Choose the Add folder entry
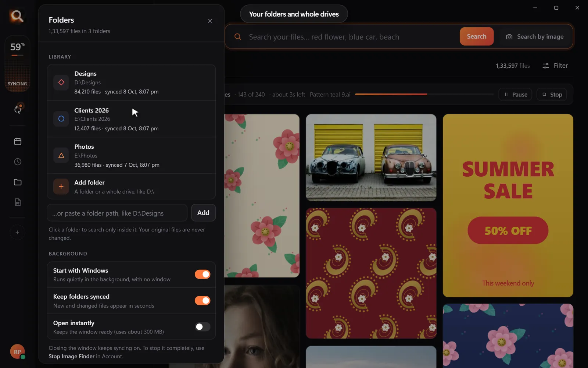The image size is (588, 368). (x=131, y=187)
